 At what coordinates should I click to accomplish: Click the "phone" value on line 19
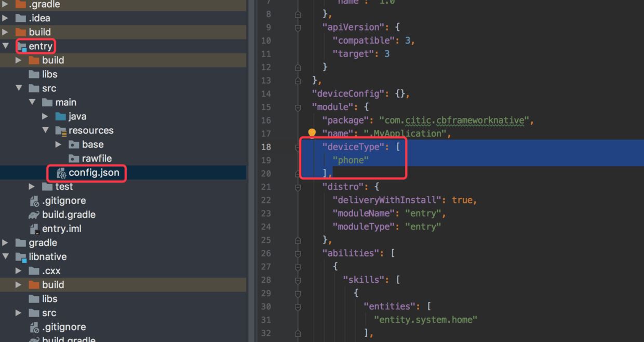click(351, 160)
